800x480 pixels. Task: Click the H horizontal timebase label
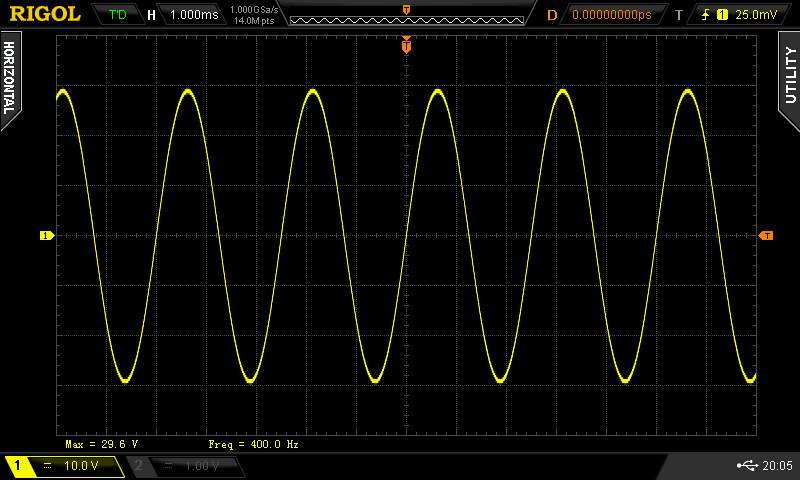click(x=151, y=15)
